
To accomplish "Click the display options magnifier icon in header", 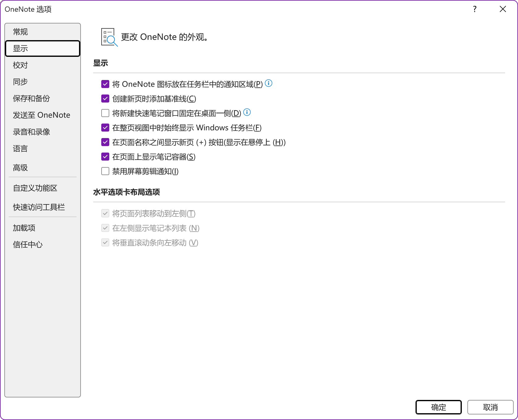I will pyautogui.click(x=109, y=37).
